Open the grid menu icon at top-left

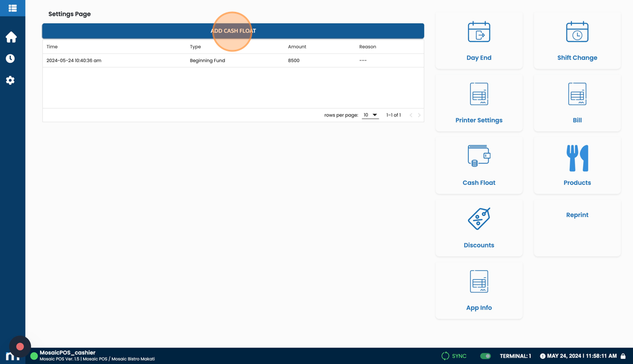pos(12,8)
